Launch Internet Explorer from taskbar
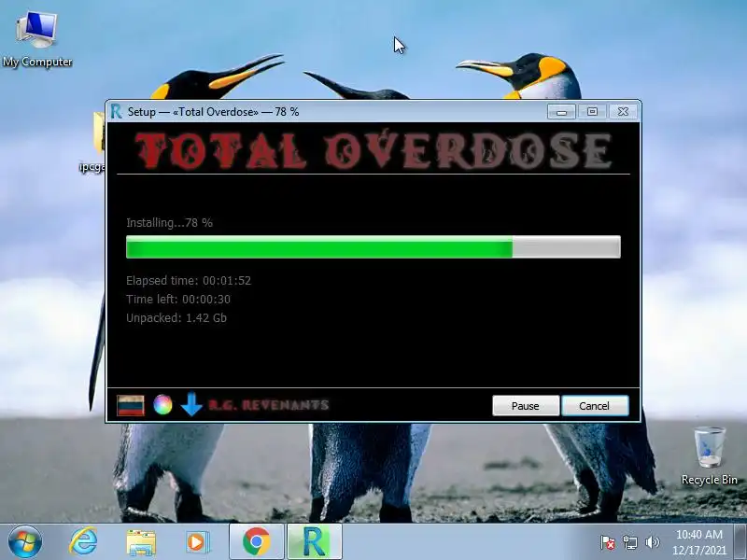 pyautogui.click(x=84, y=542)
